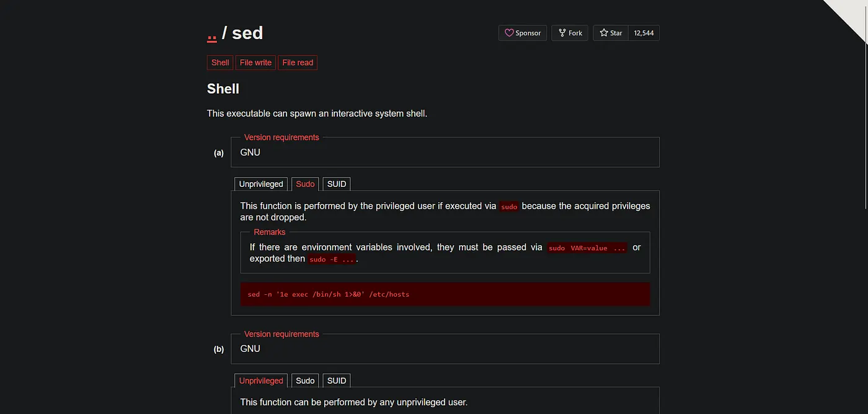Click the sed exec /bin/sh code block
This screenshot has height=414, width=868.
445,294
